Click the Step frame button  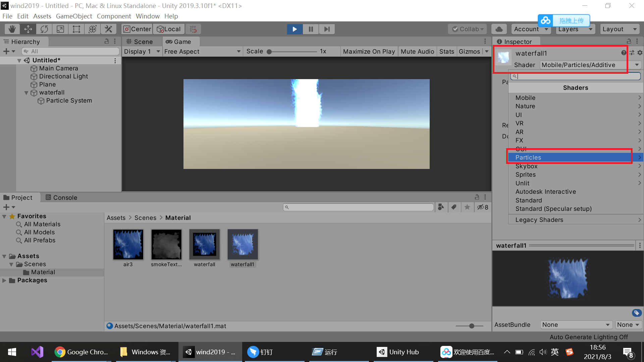coord(327,29)
